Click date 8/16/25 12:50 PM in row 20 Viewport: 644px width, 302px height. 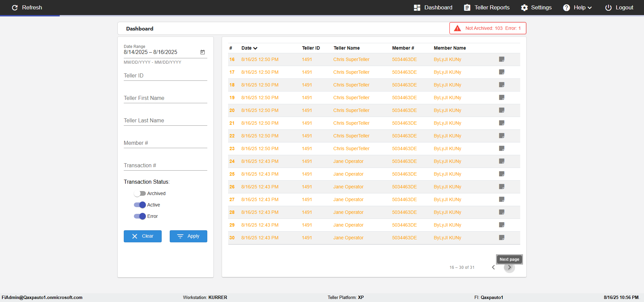click(260, 110)
